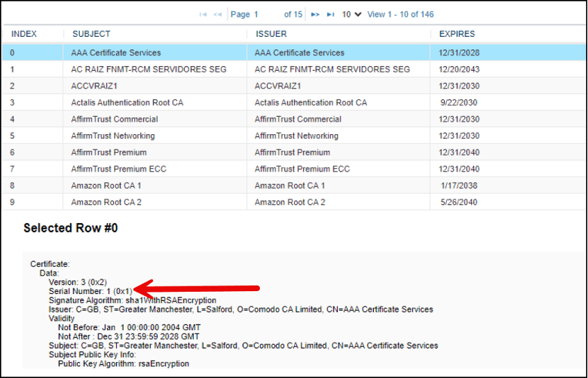Screen dimensions: 588x378
Task: Go to first page pager icon
Action: pyautogui.click(x=203, y=15)
